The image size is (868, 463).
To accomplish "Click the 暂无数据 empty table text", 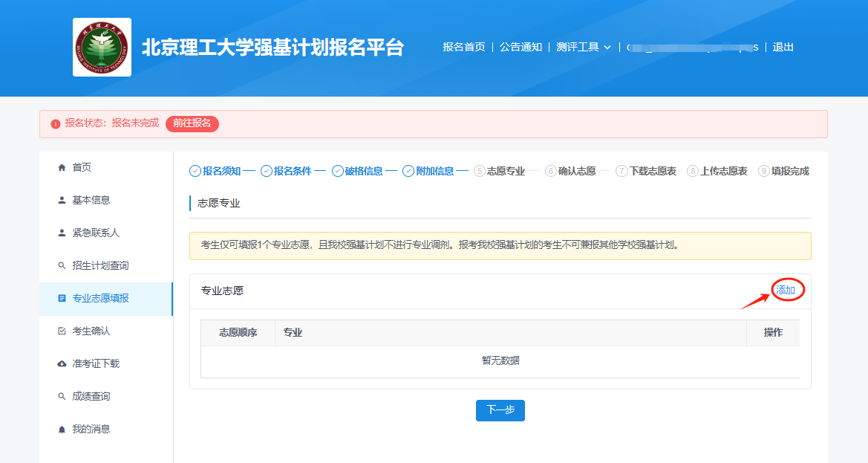I will tap(500, 360).
